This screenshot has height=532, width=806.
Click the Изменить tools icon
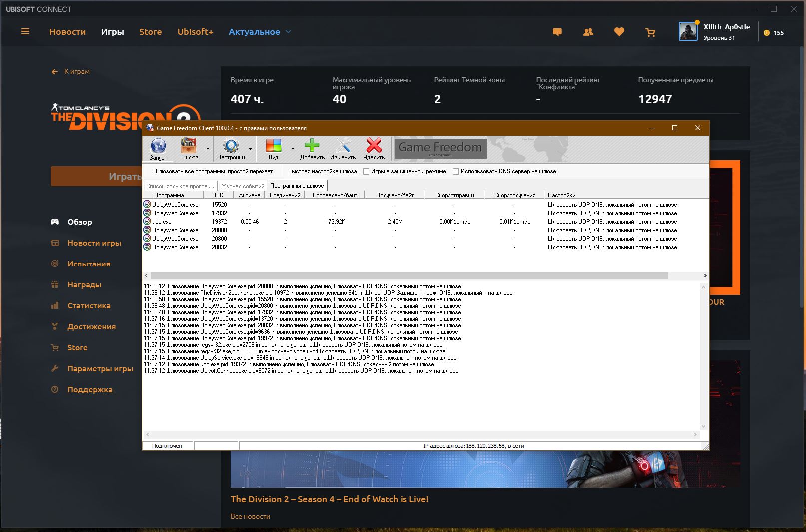[343, 146]
